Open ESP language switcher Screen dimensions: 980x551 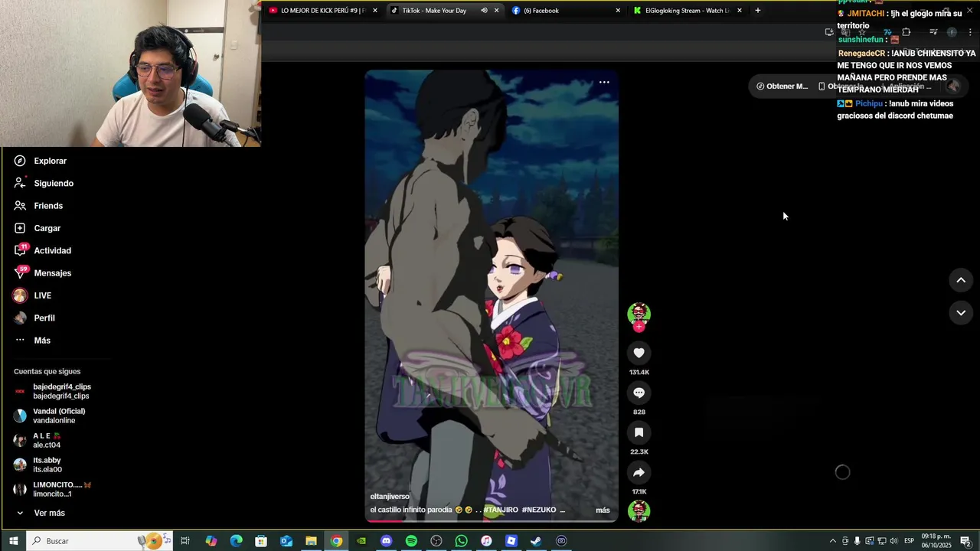[909, 541]
